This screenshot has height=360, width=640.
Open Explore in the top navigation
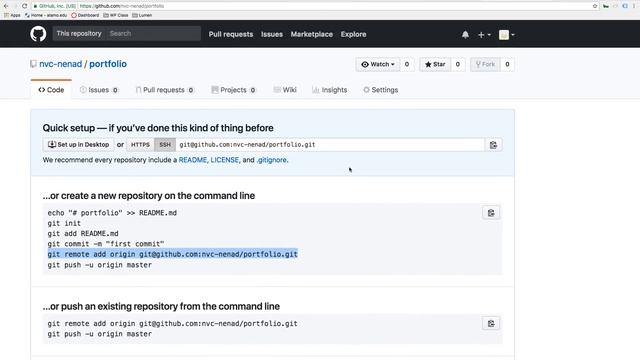point(353,34)
